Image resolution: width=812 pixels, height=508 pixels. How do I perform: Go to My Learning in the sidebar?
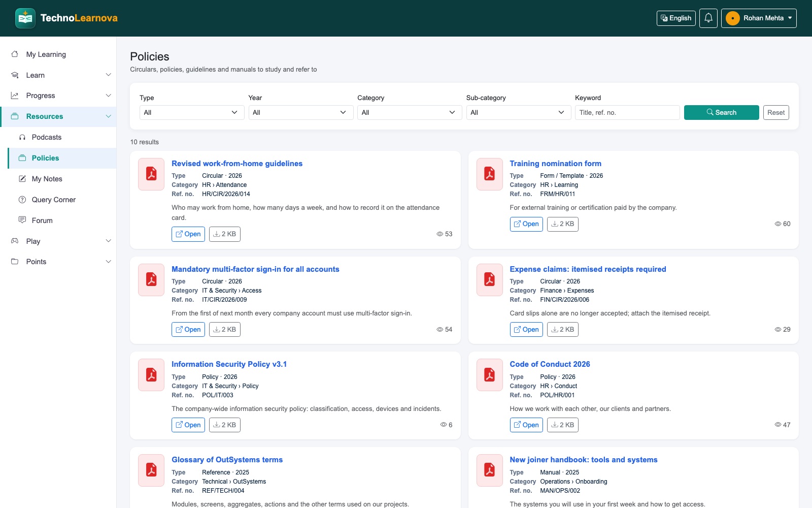coord(58,54)
